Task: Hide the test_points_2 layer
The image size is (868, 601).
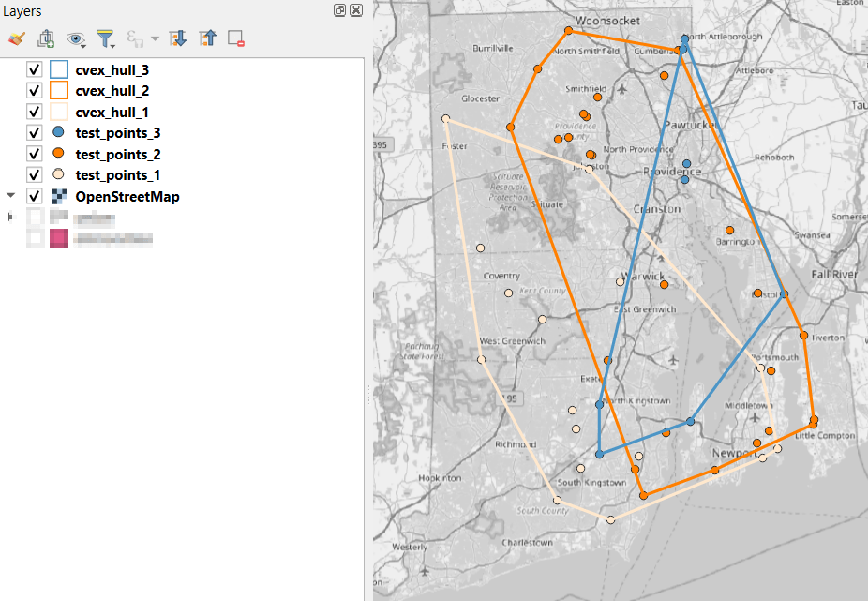Action: (35, 154)
